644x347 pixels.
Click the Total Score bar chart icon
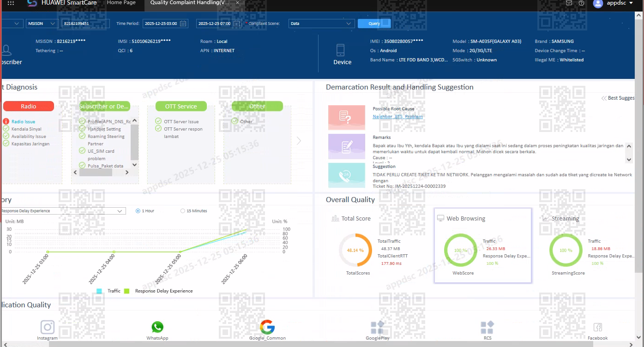pos(335,218)
